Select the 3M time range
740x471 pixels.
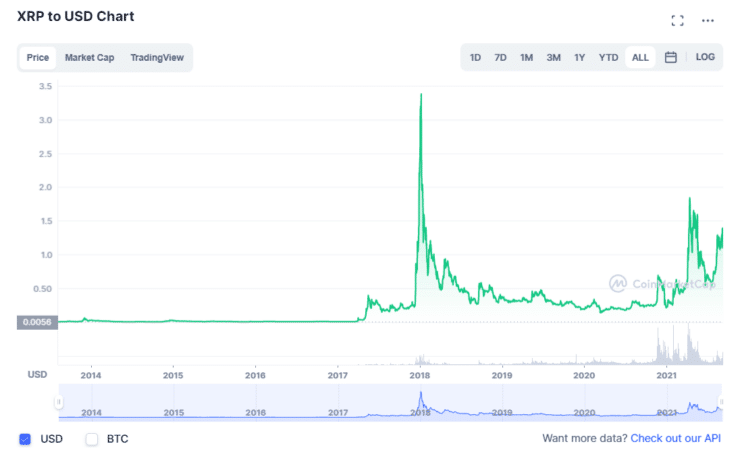point(553,58)
